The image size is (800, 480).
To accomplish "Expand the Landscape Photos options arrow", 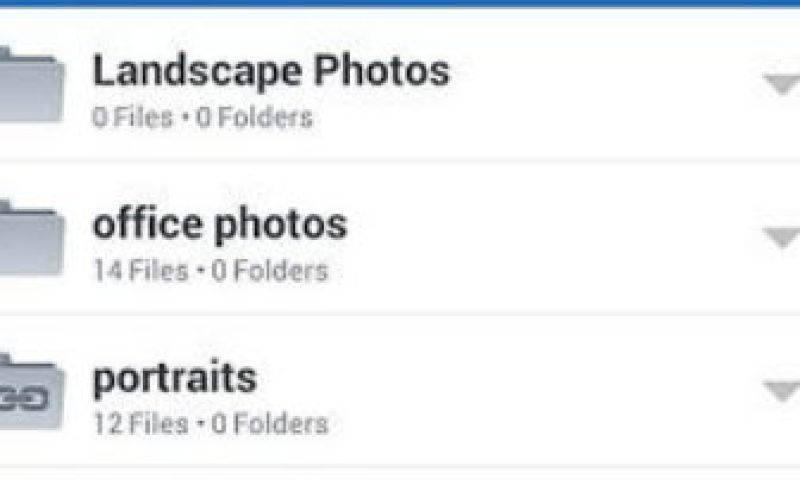I will tap(782, 86).
